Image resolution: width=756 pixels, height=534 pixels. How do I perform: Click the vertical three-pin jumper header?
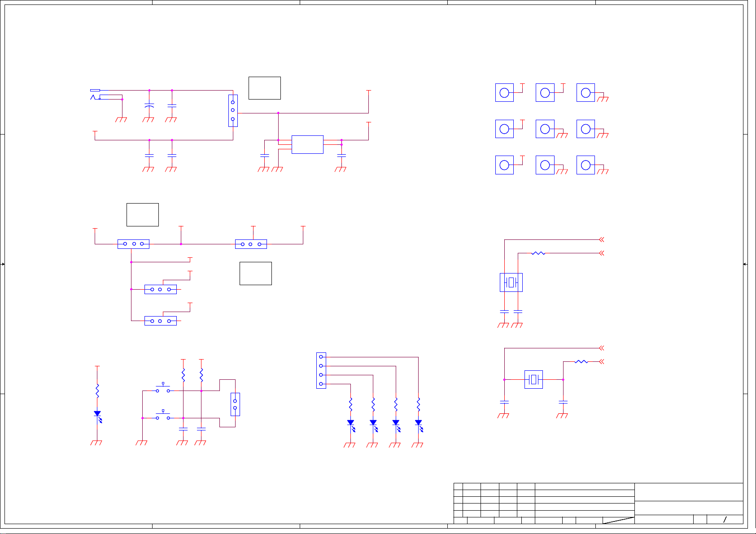pyautogui.click(x=233, y=111)
